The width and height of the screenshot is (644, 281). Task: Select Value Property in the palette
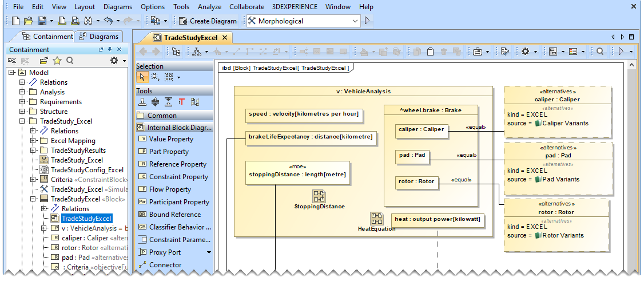(x=171, y=139)
